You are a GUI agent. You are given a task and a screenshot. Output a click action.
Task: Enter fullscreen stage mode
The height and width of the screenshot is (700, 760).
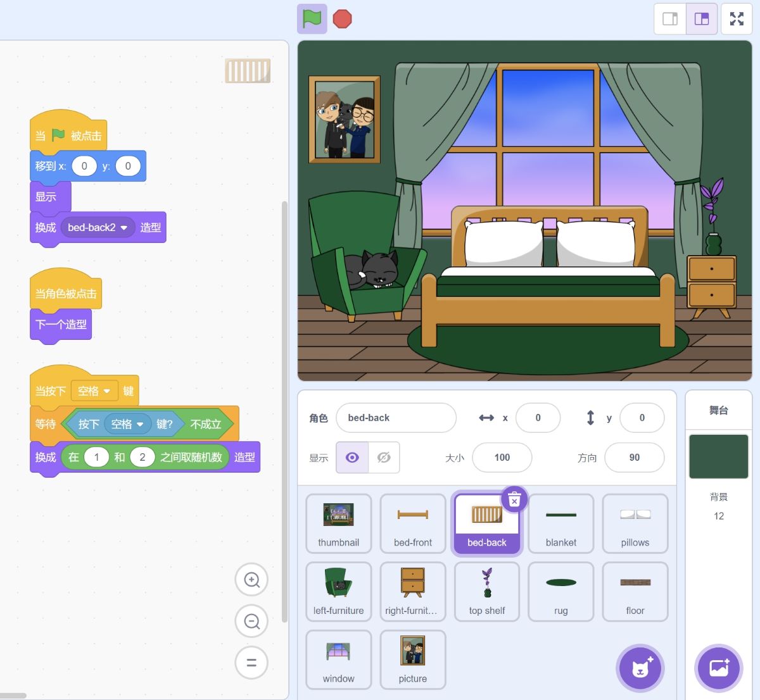point(736,18)
